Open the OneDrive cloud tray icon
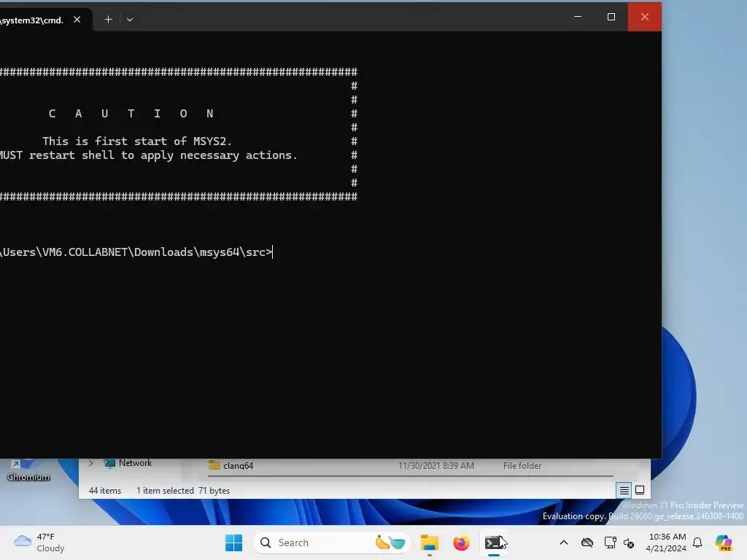 coord(587,542)
